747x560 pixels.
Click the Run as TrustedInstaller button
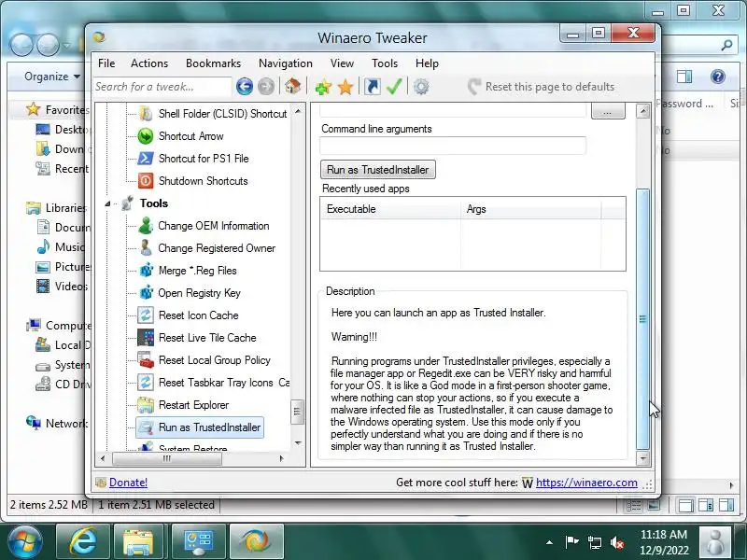coord(378,170)
